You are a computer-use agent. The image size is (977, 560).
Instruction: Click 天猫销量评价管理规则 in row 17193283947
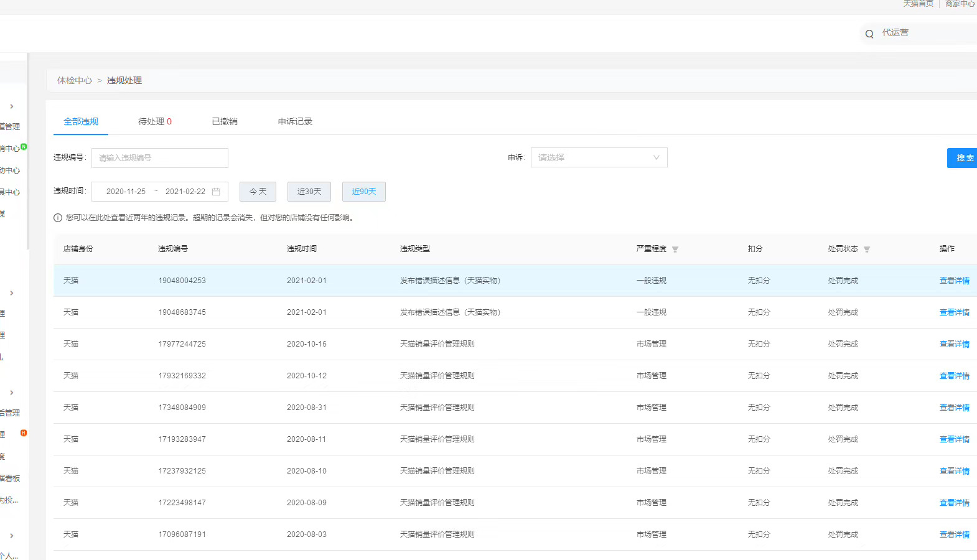437,439
